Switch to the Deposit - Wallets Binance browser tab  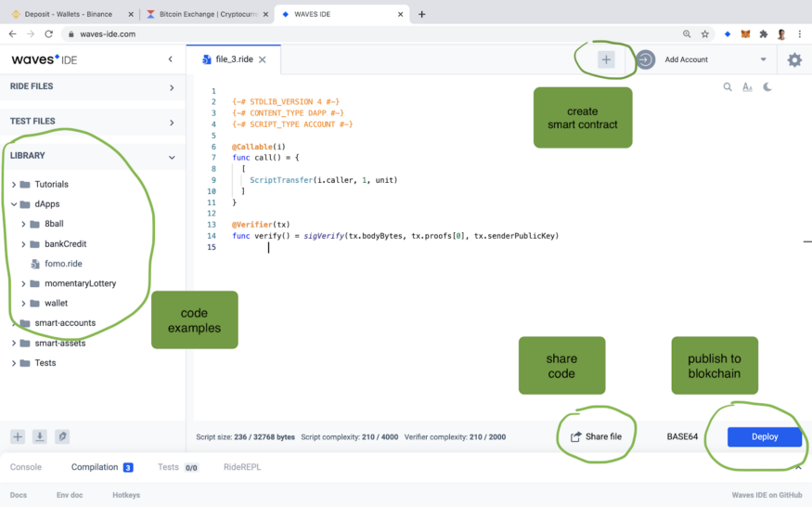pos(69,14)
